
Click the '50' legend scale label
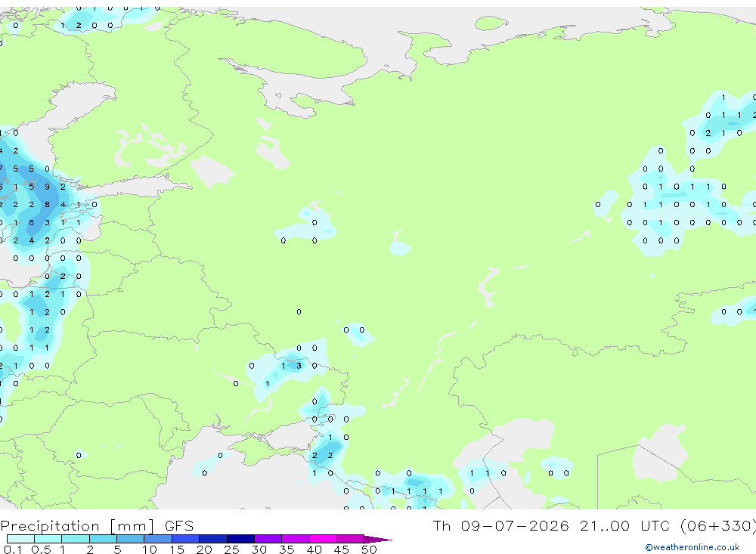(369, 549)
